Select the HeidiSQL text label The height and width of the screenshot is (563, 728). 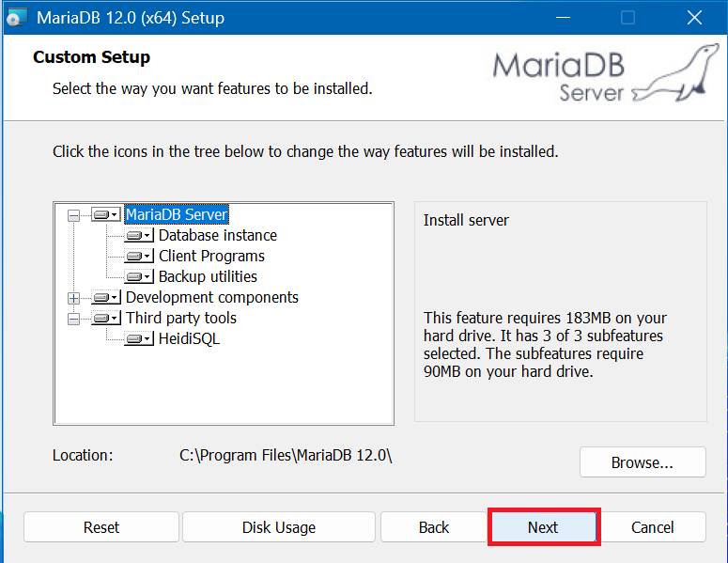point(189,339)
